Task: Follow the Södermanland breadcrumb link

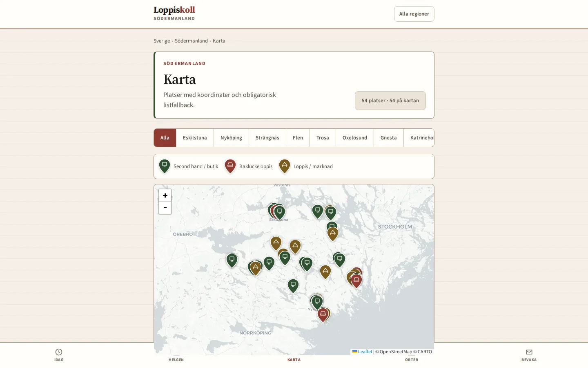Action: 191,41
